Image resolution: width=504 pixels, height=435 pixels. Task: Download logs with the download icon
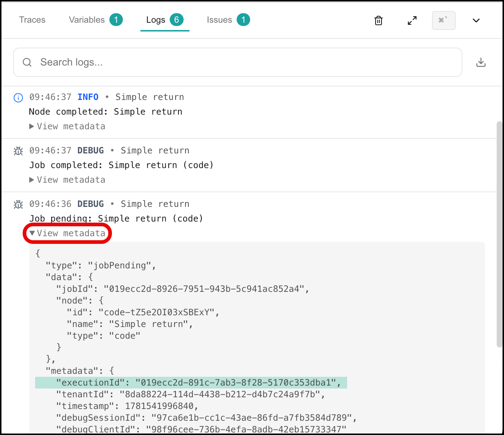(x=481, y=62)
